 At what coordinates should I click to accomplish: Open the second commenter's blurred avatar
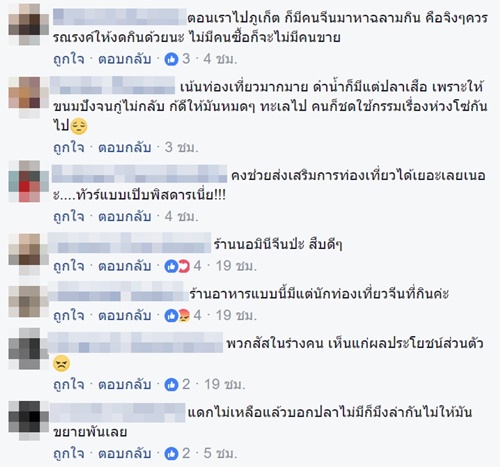click(x=29, y=97)
